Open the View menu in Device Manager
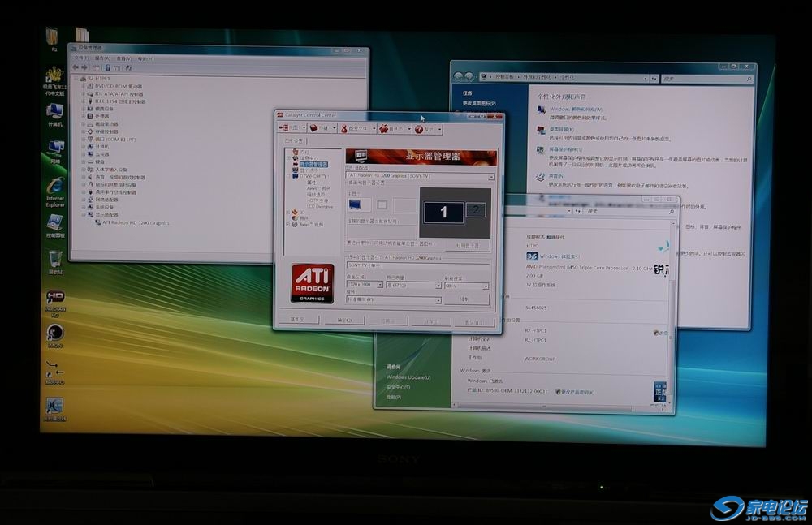 pyautogui.click(x=123, y=58)
